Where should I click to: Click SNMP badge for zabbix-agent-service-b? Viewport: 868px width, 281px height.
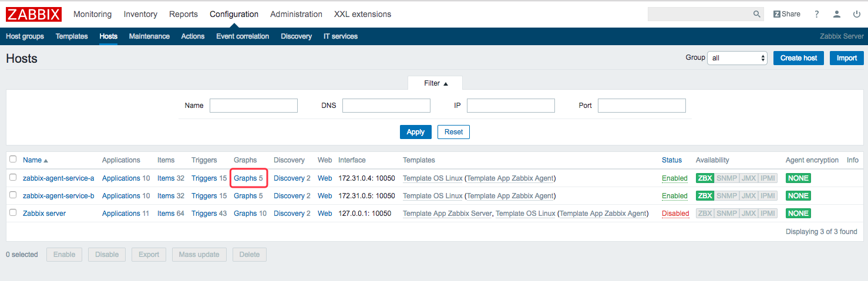click(x=726, y=196)
